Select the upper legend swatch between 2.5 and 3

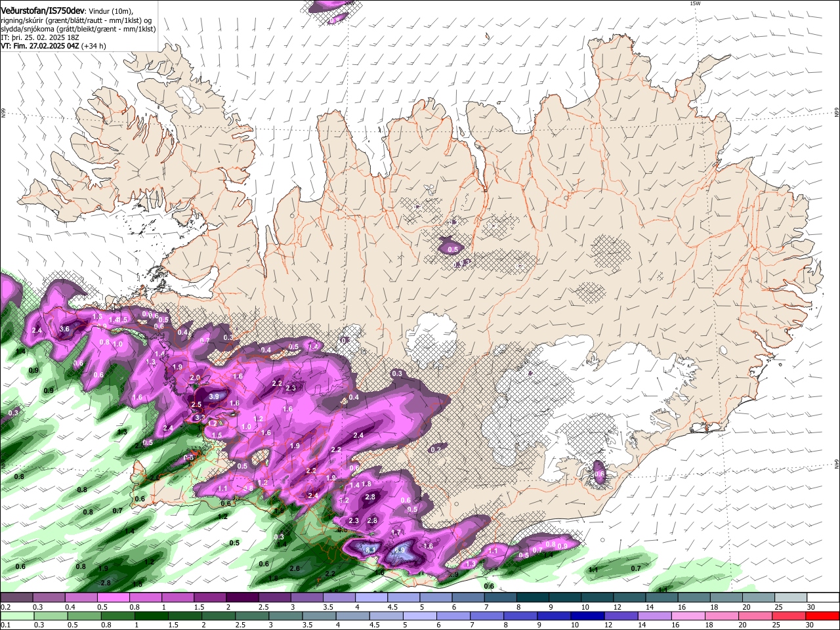(274, 597)
